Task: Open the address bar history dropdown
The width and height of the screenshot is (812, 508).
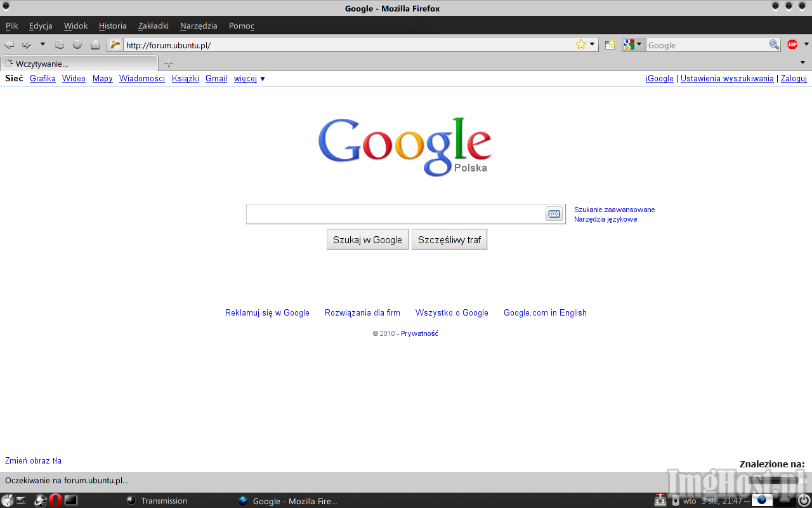Action: click(593, 44)
